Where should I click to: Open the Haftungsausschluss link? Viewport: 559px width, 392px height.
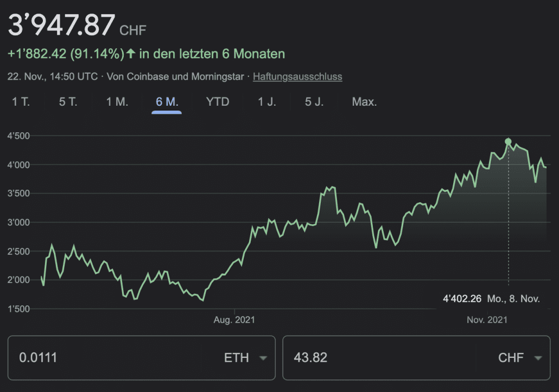pyautogui.click(x=297, y=76)
